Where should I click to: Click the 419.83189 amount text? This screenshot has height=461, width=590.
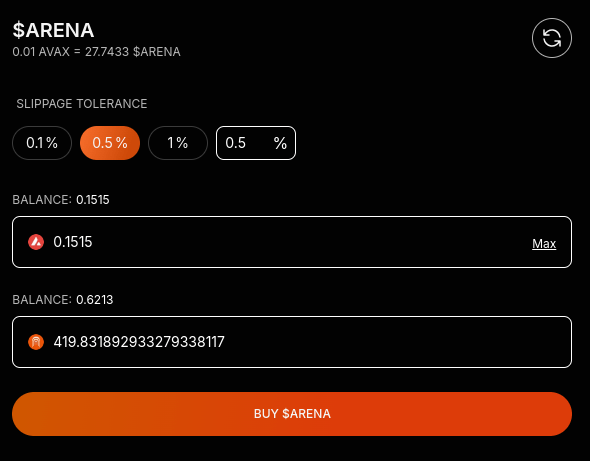pos(139,342)
